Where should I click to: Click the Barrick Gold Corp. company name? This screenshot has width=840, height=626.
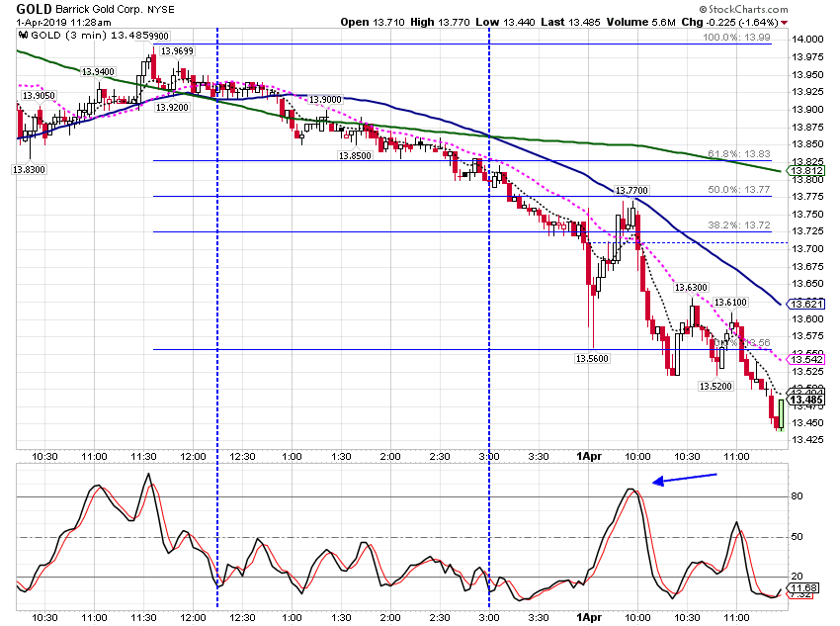tap(100, 10)
